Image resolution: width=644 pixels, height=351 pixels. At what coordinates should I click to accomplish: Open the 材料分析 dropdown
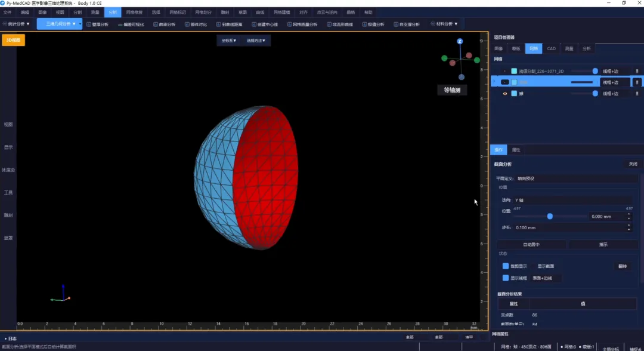444,24
